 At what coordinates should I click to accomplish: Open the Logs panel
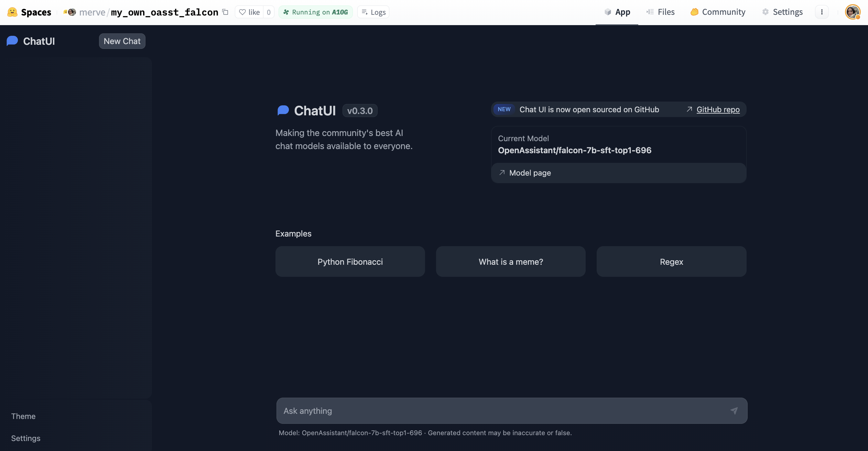pyautogui.click(x=373, y=12)
